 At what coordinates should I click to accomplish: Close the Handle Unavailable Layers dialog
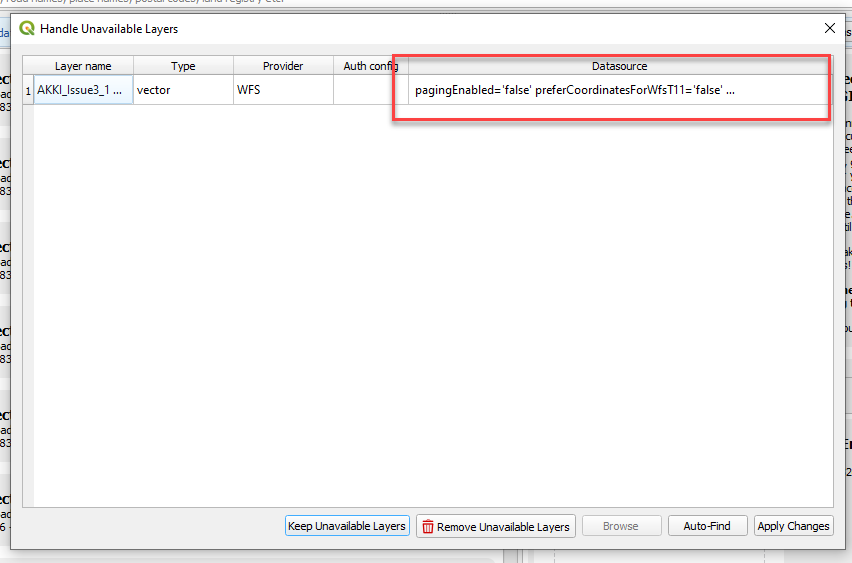coord(829,28)
